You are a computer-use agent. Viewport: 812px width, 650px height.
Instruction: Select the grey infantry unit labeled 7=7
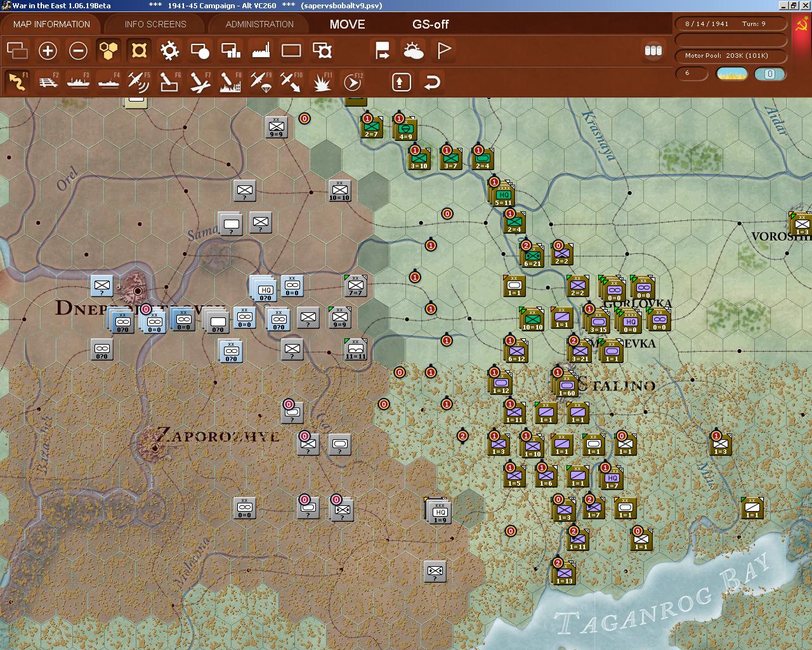point(356,286)
